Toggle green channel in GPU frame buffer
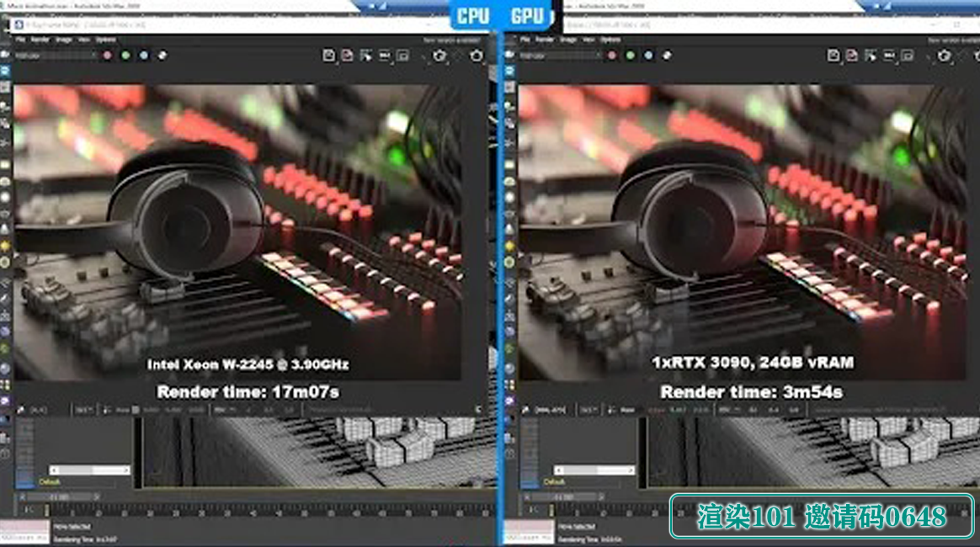Image resolution: width=980 pixels, height=547 pixels. [x=630, y=56]
